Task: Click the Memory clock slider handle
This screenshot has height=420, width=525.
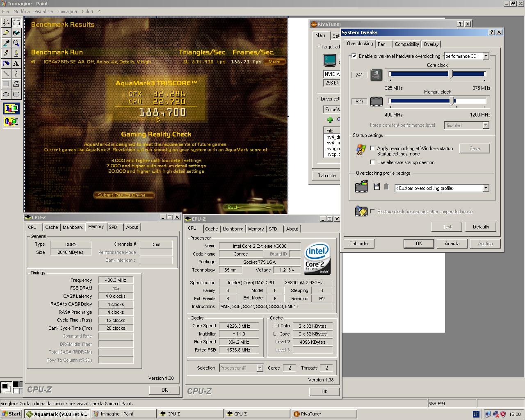Action: [452, 101]
